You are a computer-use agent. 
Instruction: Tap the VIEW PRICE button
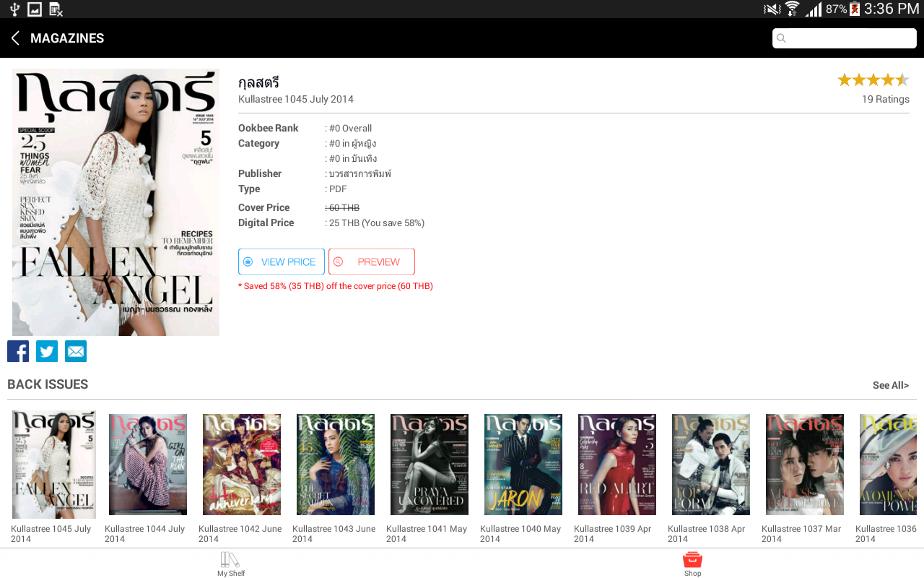282,262
